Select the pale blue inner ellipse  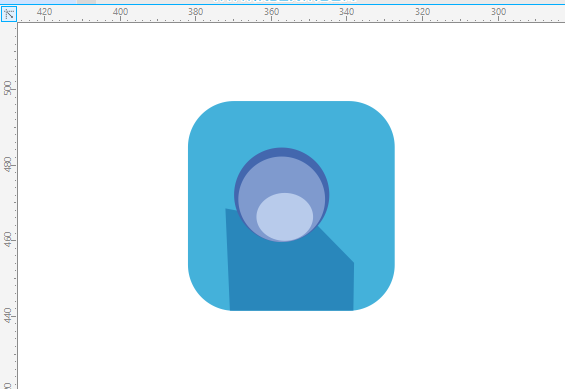tap(285, 217)
